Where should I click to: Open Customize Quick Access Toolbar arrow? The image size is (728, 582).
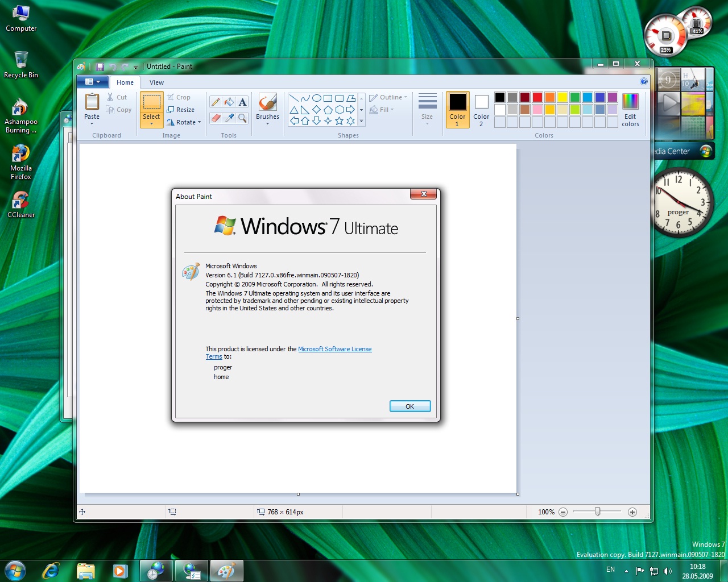pos(135,67)
